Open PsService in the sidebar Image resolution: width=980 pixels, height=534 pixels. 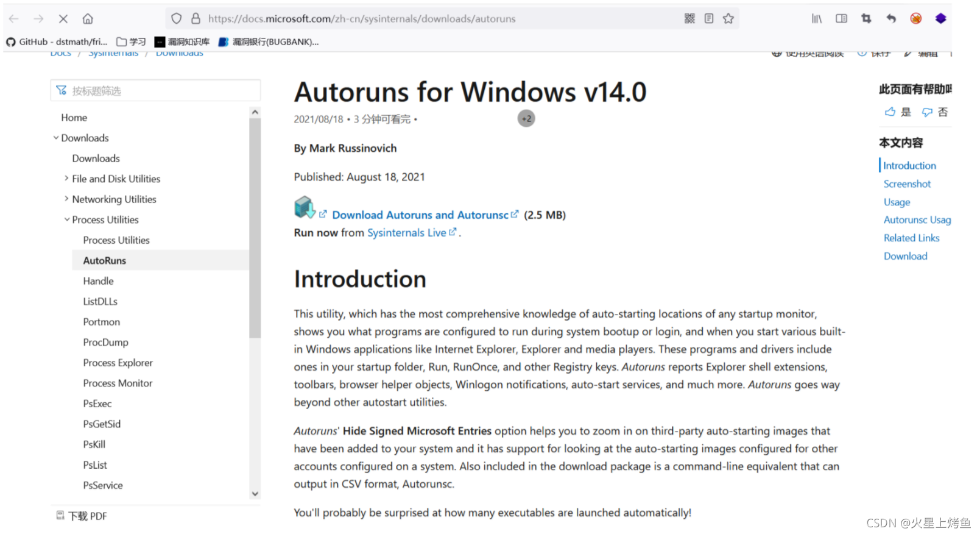pyautogui.click(x=103, y=485)
